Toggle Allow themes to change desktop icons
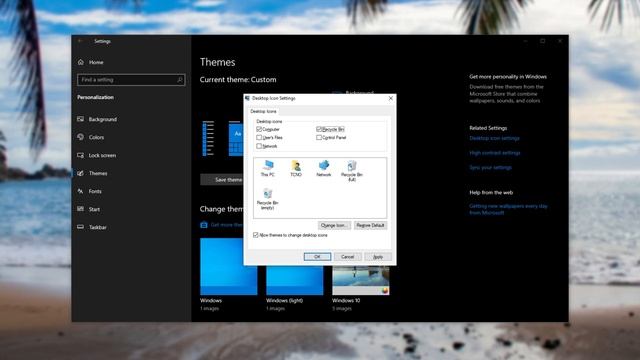The image size is (640, 360). pyautogui.click(x=256, y=235)
